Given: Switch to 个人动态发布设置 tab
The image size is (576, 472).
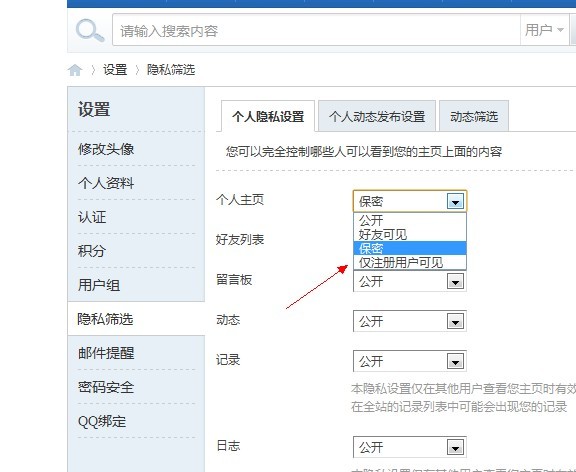Looking at the screenshot, I should click(377, 116).
